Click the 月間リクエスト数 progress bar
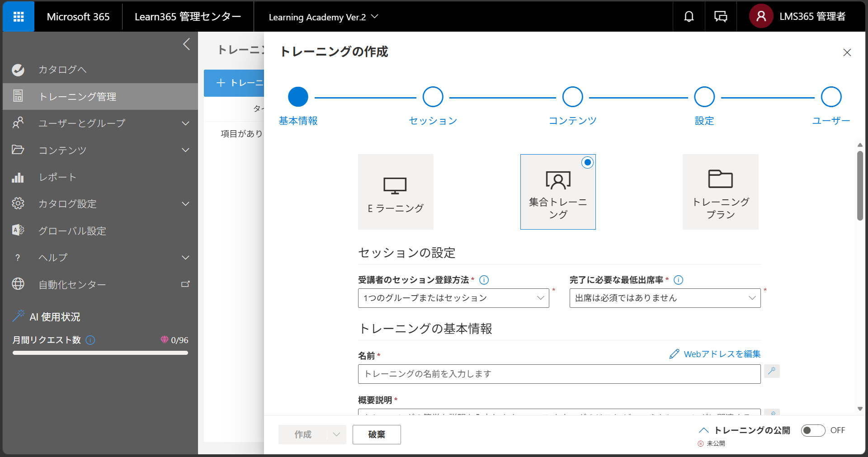The image size is (868, 457). click(x=100, y=353)
